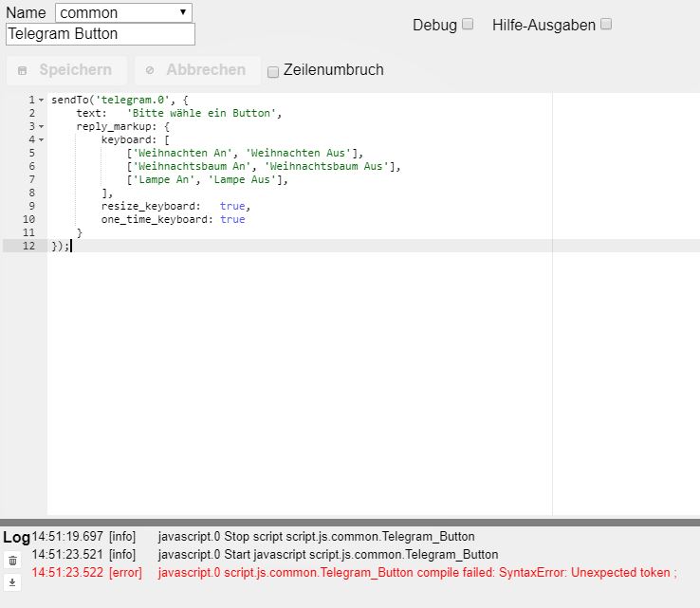Click 'Bitte wähle ein Button' string
Viewport: 700px width, 608px height.
(x=201, y=114)
